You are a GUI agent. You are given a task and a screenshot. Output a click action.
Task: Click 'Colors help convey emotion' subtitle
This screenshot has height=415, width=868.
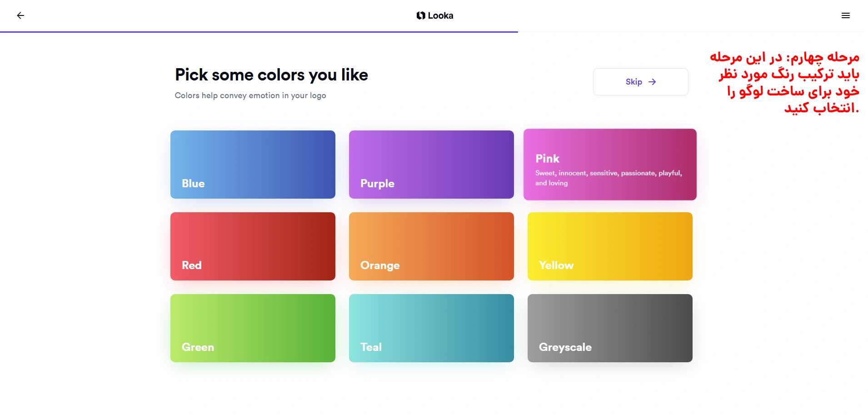coord(250,95)
